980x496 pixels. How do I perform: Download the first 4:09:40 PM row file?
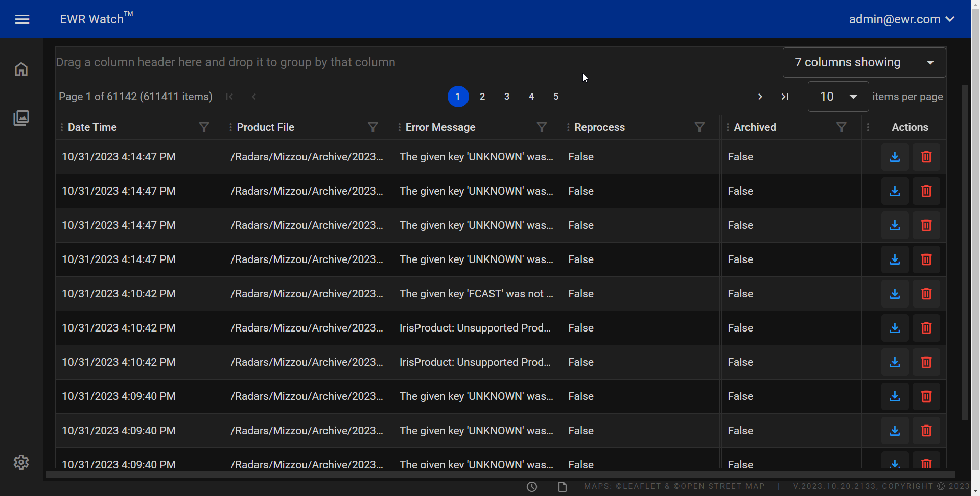click(895, 396)
